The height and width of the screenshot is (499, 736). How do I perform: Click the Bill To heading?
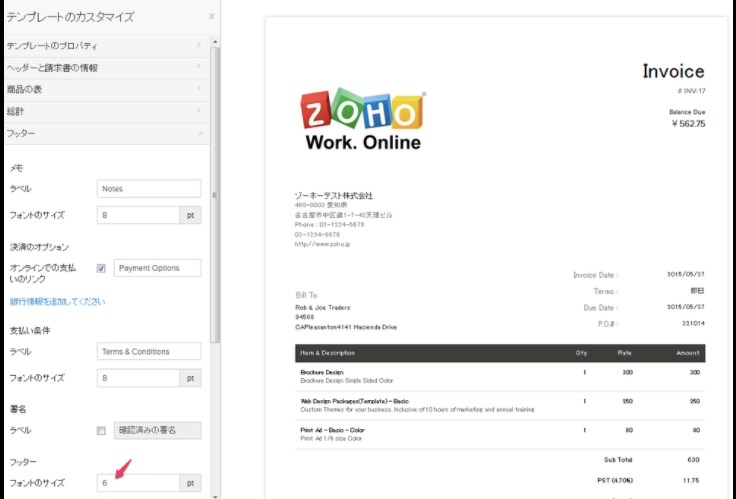point(306,295)
